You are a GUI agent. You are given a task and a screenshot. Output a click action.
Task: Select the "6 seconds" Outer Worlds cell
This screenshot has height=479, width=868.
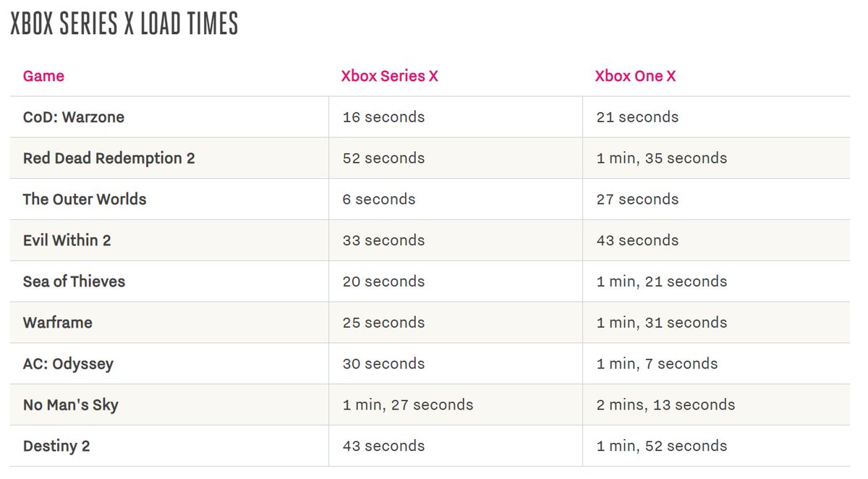379,200
